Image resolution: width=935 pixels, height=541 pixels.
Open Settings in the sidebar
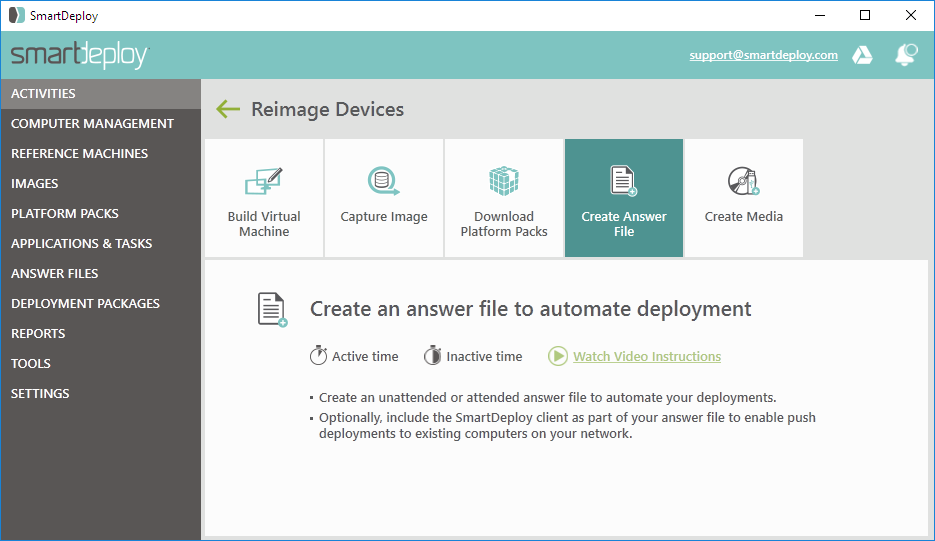click(101, 394)
